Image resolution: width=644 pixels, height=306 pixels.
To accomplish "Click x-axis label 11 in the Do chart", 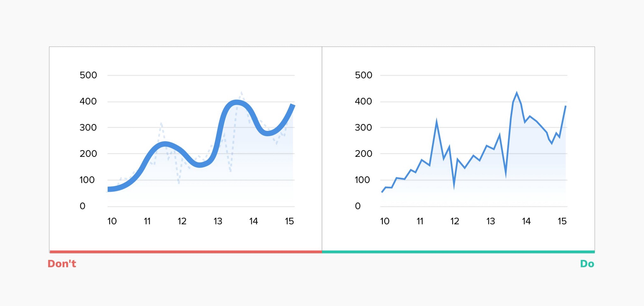I will click(420, 221).
